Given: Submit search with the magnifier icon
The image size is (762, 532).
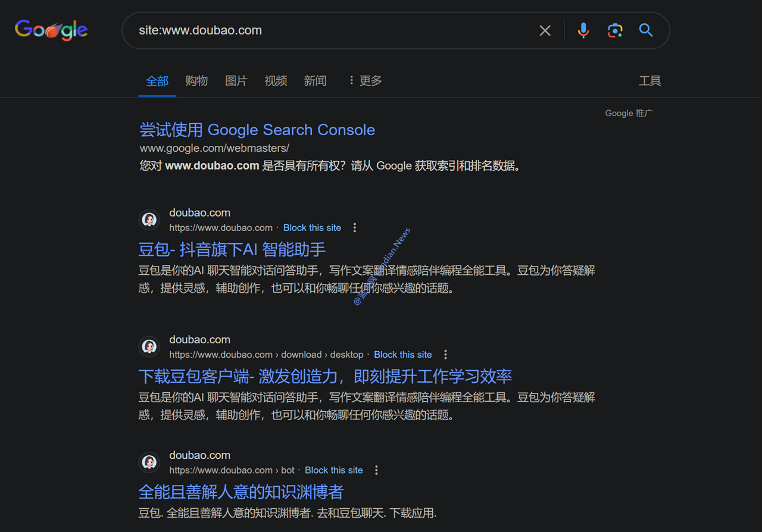Looking at the screenshot, I should (x=646, y=30).
